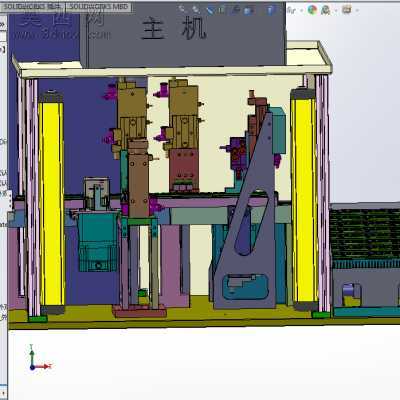The image size is (400, 400).
Task: Click the Edit Appearance color wheel icon
Action: tap(312, 10)
